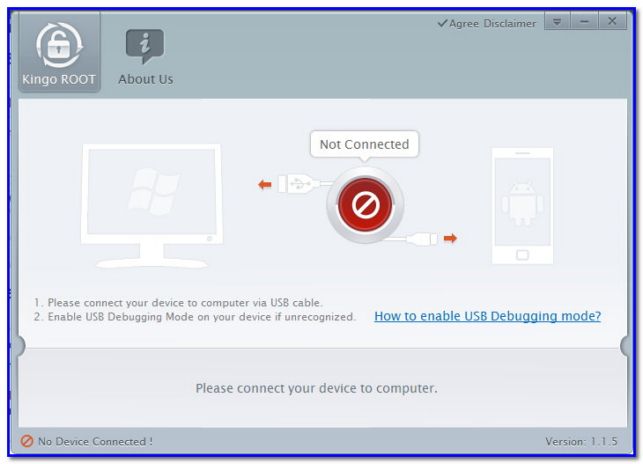
Task: Click the Windows computer monitor graphic
Action: (x=152, y=206)
